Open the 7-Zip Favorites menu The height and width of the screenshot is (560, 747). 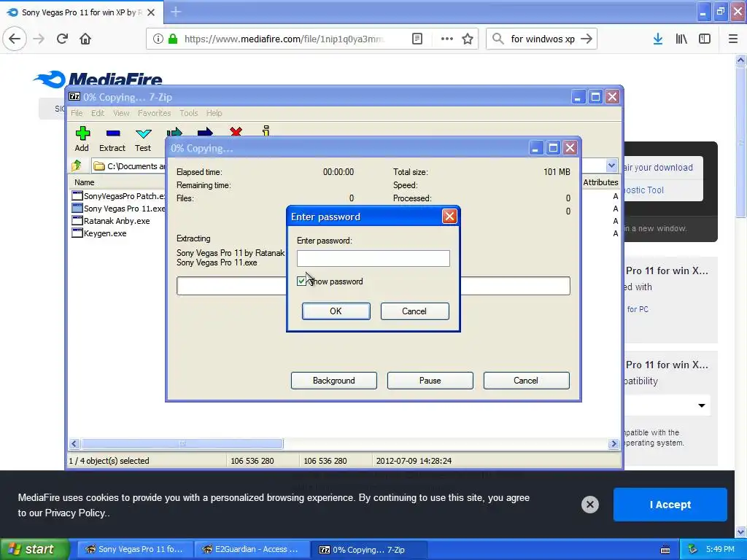155,113
